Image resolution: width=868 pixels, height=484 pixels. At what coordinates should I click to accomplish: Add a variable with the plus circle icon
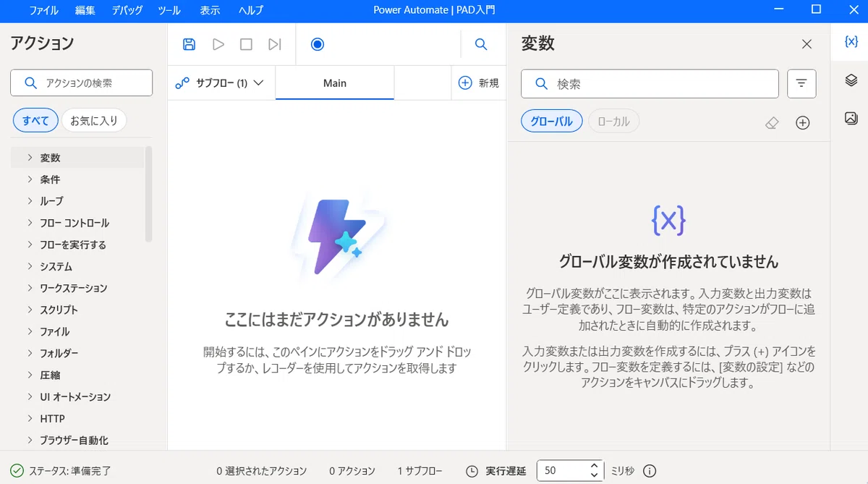pos(802,123)
